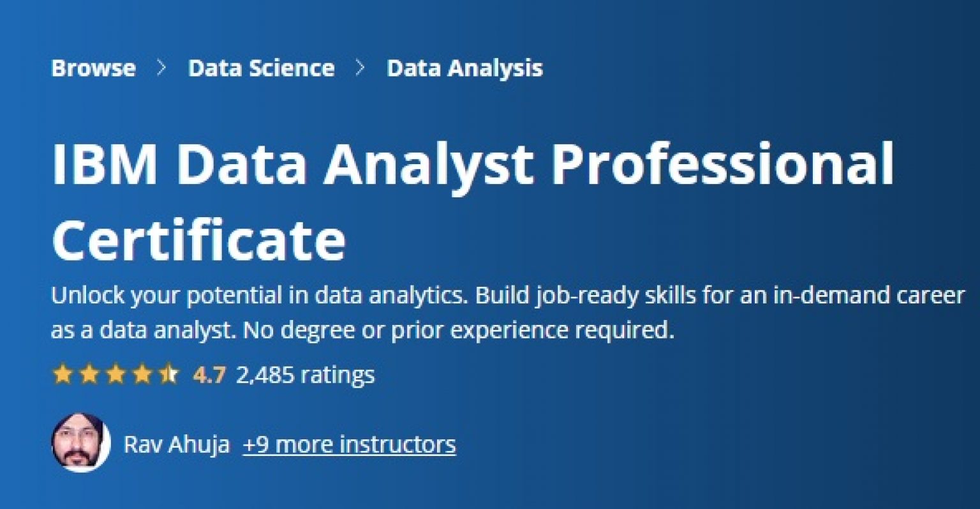Click the chevron right after Data Science
Viewport: 980px width, 509px height.
coord(360,68)
